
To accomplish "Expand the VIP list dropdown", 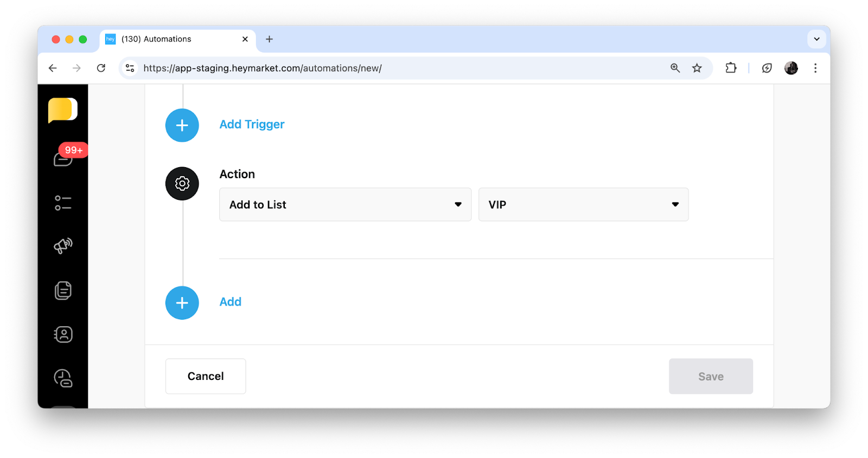I will point(583,205).
